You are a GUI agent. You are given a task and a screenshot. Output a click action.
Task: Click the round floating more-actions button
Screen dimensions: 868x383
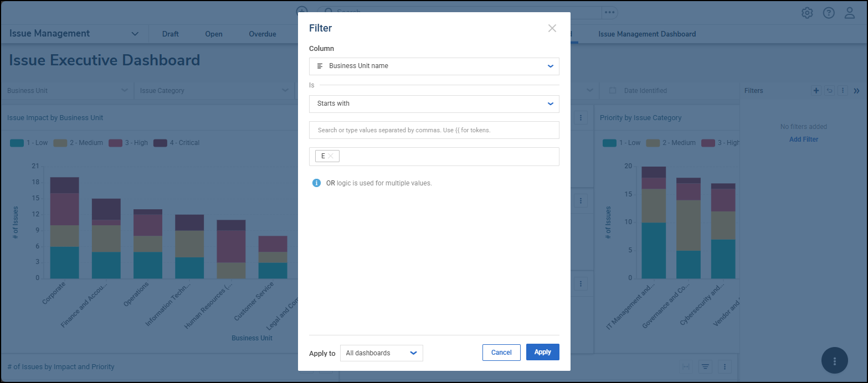coord(835,361)
